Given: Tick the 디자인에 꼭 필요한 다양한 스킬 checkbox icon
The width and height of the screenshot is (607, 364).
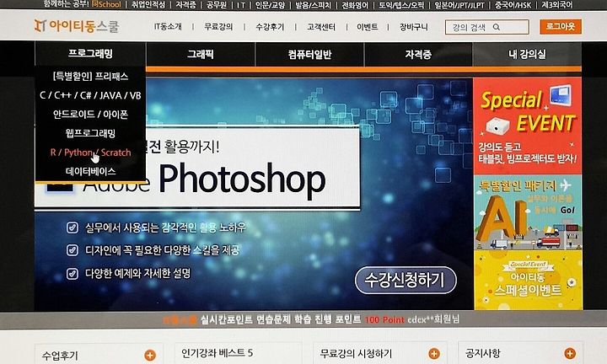Looking at the screenshot, I should coord(73,250).
